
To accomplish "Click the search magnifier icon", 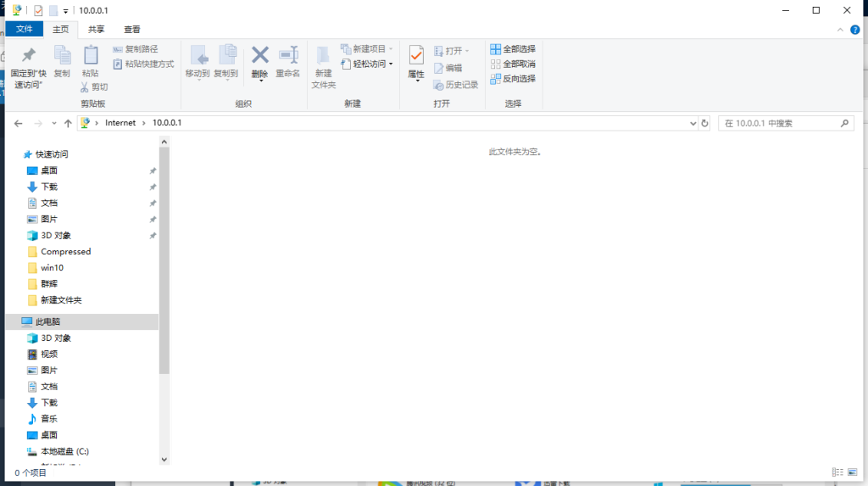I will pos(845,124).
